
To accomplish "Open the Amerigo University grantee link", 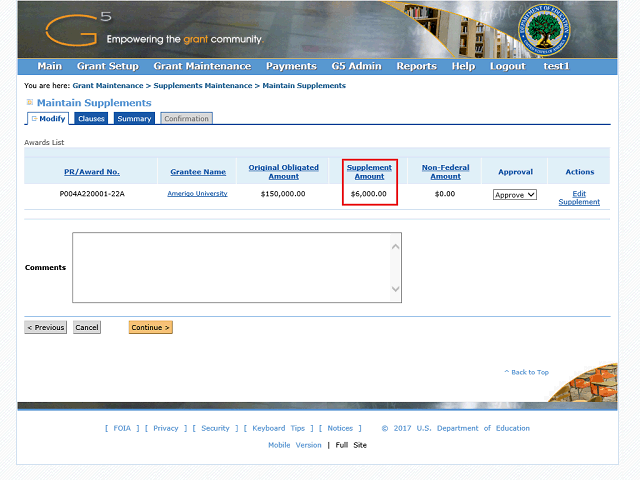I will pos(198,193).
